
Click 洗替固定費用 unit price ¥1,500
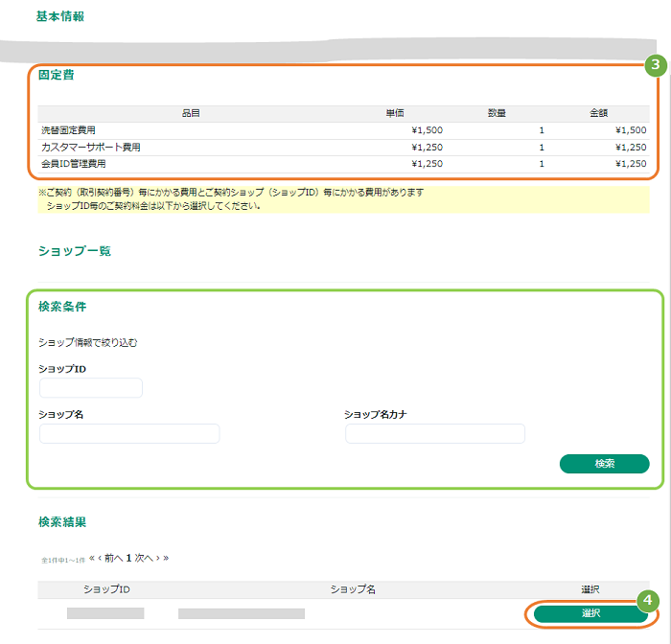428,130
